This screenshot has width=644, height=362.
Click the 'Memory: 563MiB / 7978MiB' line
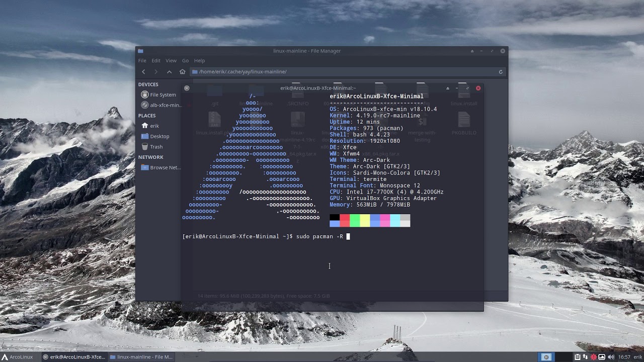pos(370,205)
